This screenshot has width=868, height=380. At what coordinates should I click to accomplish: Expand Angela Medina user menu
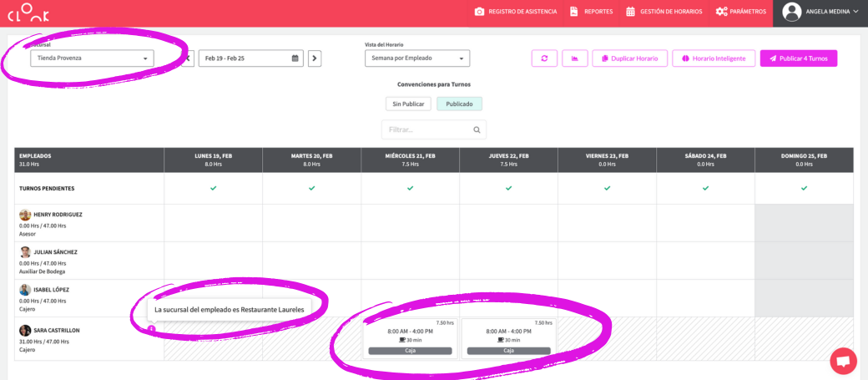coord(820,12)
